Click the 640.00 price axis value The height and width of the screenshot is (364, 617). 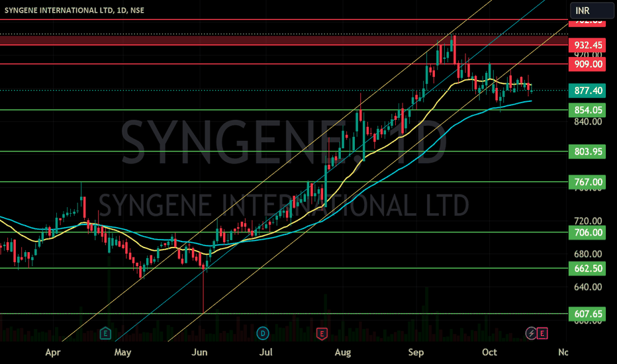click(x=588, y=287)
